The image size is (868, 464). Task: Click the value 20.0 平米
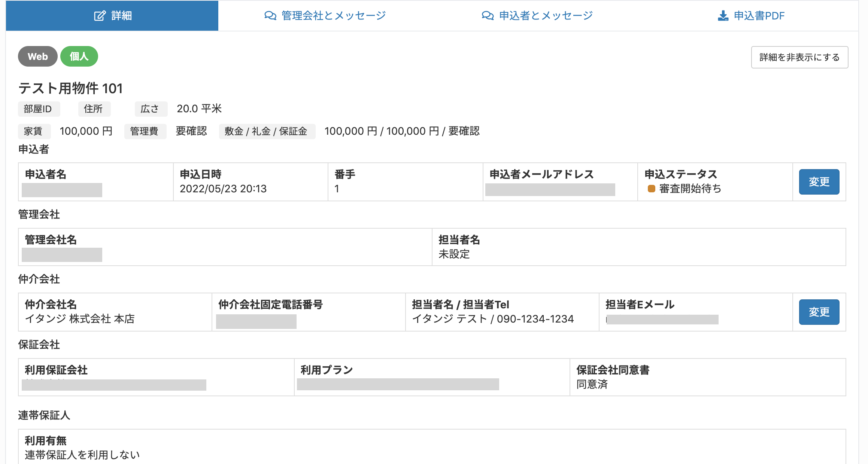199,109
